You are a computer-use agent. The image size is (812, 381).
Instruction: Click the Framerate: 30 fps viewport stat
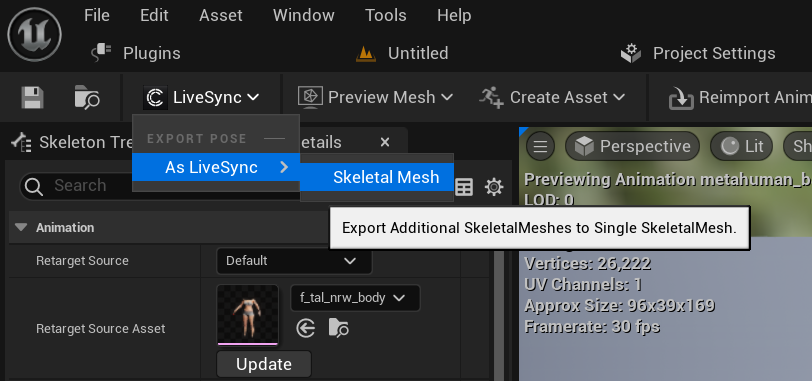tap(592, 327)
